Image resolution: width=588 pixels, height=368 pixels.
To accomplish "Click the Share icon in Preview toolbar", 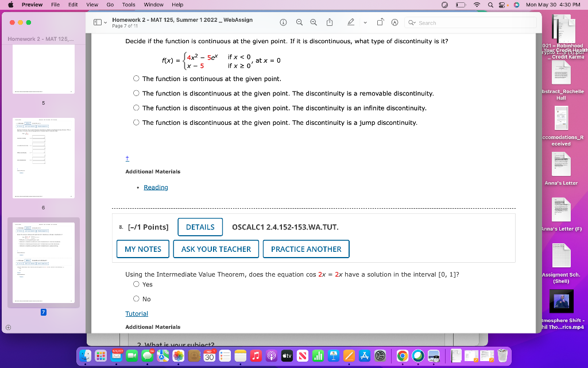I will point(330,22).
